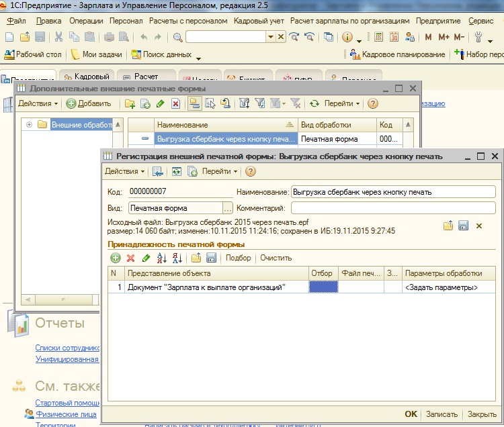Click the new group folder icon in list window
Screen dimensions: 504x427
coord(130,103)
